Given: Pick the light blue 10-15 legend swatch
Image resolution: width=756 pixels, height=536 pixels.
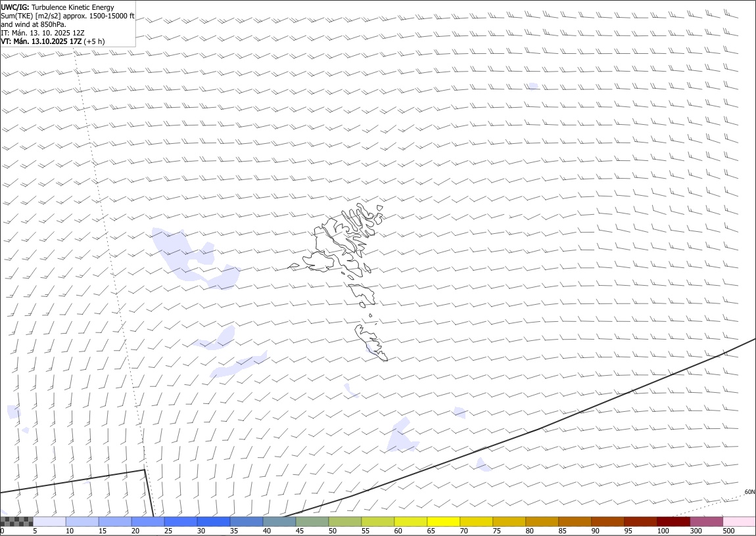Looking at the screenshot, I should coord(82,522).
